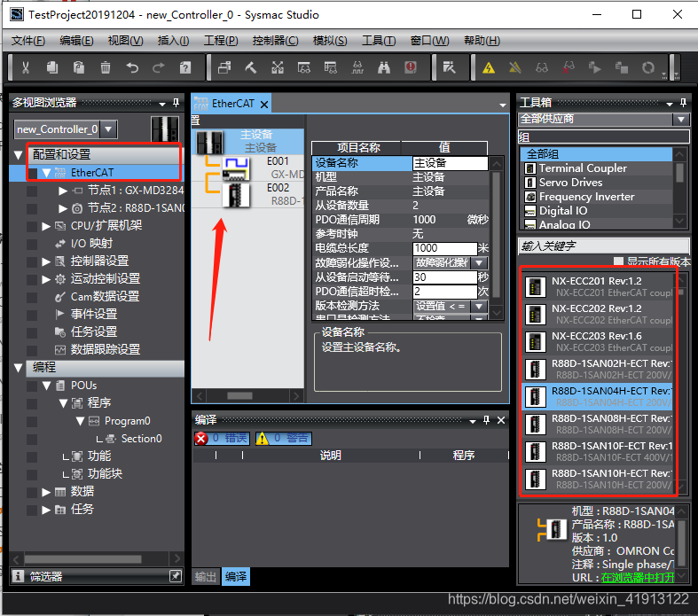Click the Delete trash toolbar icon
The image size is (698, 616).
[x=106, y=67]
